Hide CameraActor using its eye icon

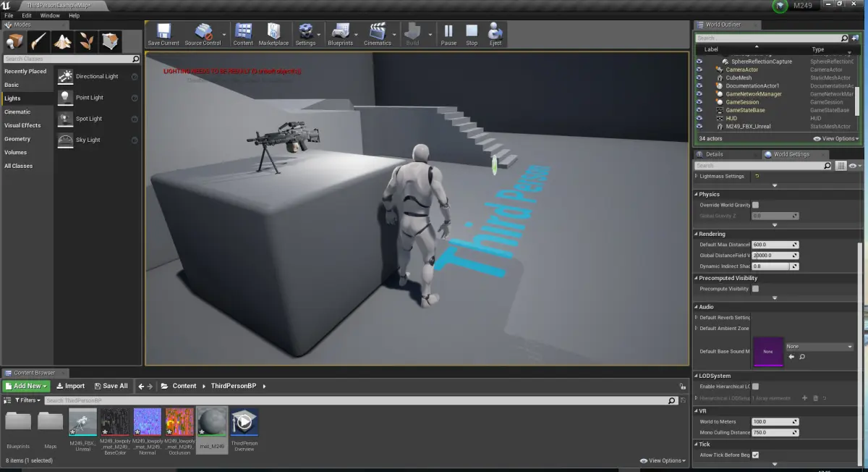click(699, 69)
